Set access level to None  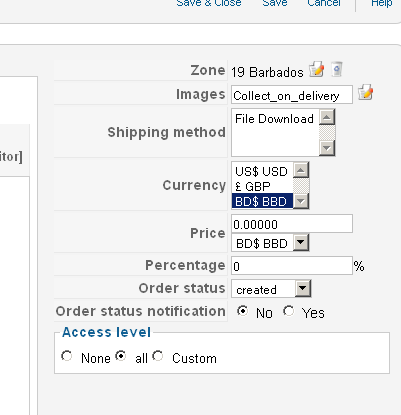67,356
